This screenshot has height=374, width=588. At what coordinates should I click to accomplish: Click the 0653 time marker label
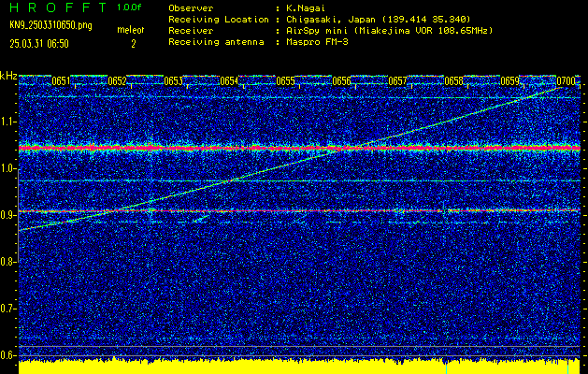coord(173,81)
